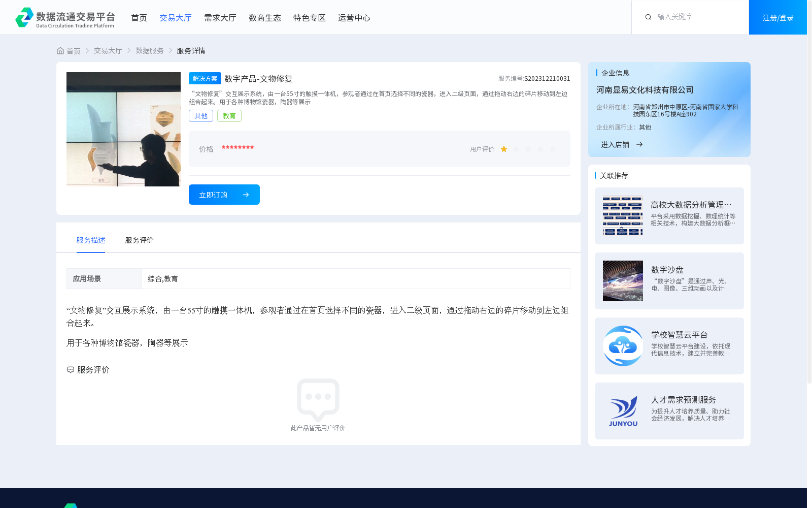This screenshot has width=812, height=508.
Task: Click the second rating star
Action: (x=516, y=149)
